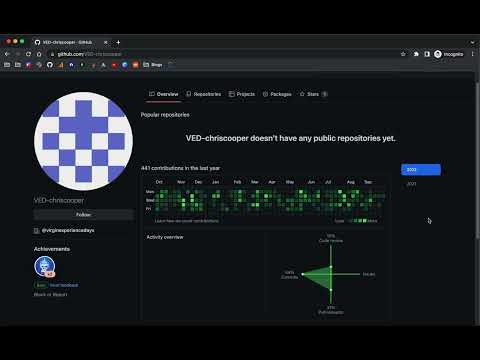Switch to the Overview tab
The width and height of the screenshot is (480, 360).
(x=164, y=94)
